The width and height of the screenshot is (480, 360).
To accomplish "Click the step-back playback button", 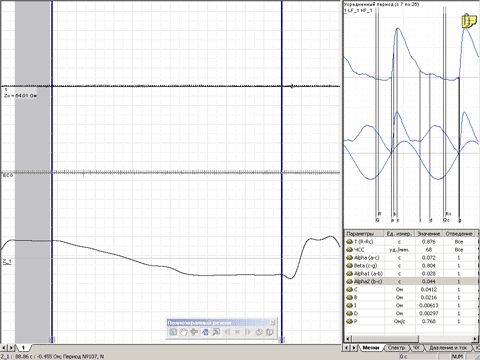I will point(227,332).
